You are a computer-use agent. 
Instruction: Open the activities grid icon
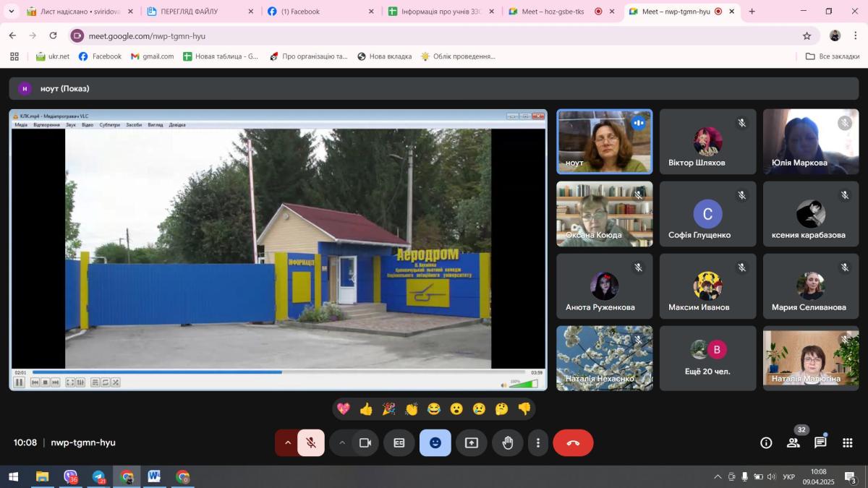pyautogui.click(x=848, y=442)
